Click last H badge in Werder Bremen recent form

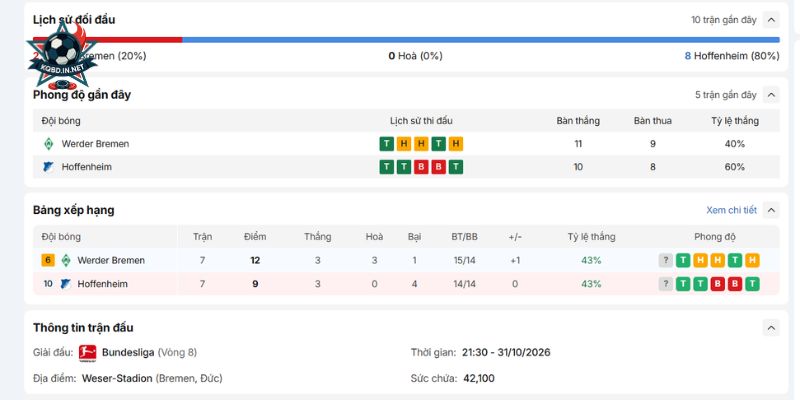coord(456,144)
